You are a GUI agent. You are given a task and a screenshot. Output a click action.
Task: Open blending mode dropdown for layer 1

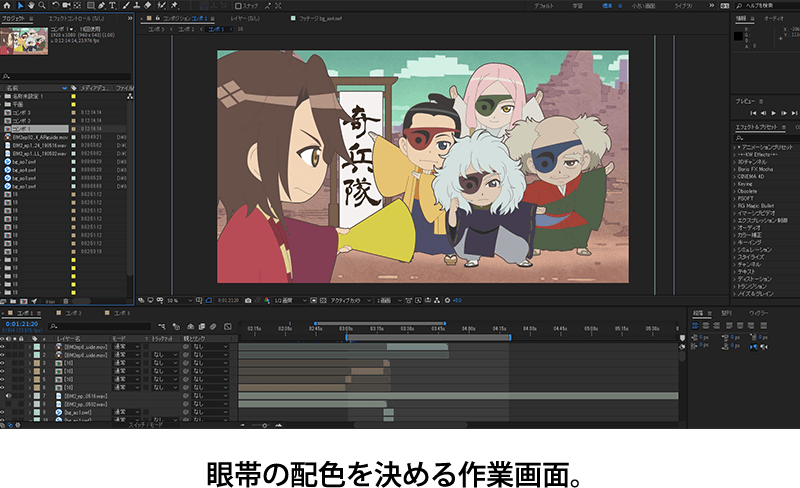click(x=126, y=347)
